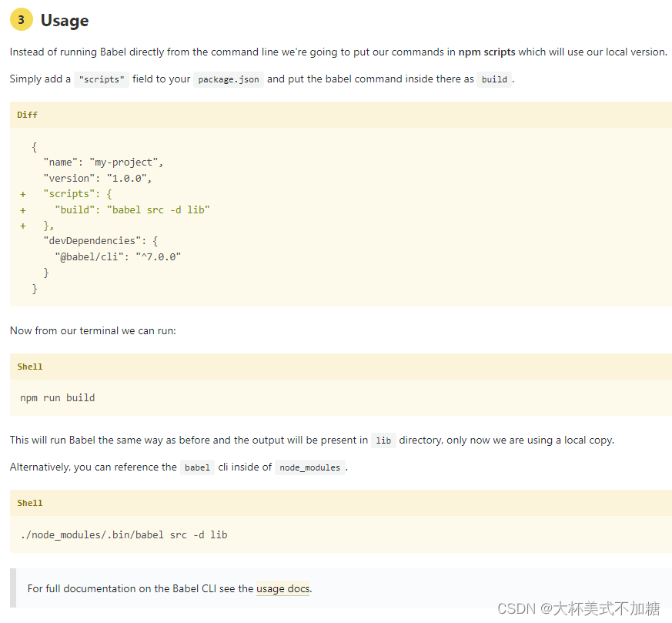Click the lib inline code snippet
Screen dimensions: 672x623
tap(383, 440)
